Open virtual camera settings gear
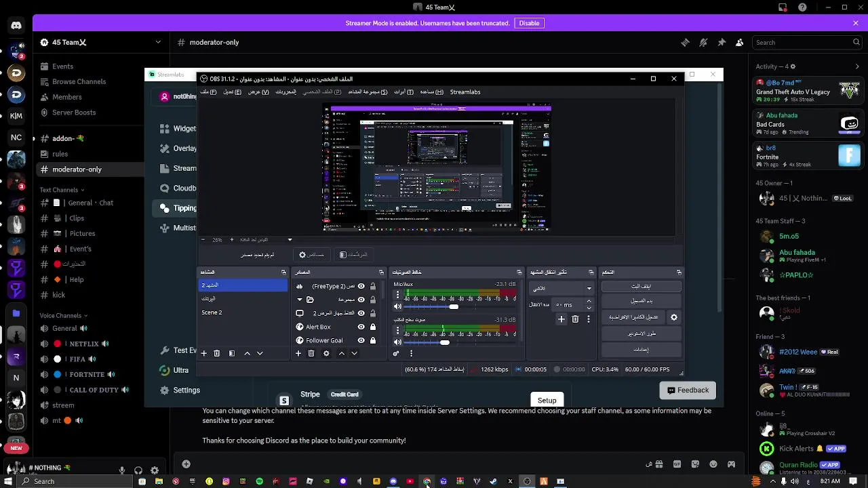 673,317
